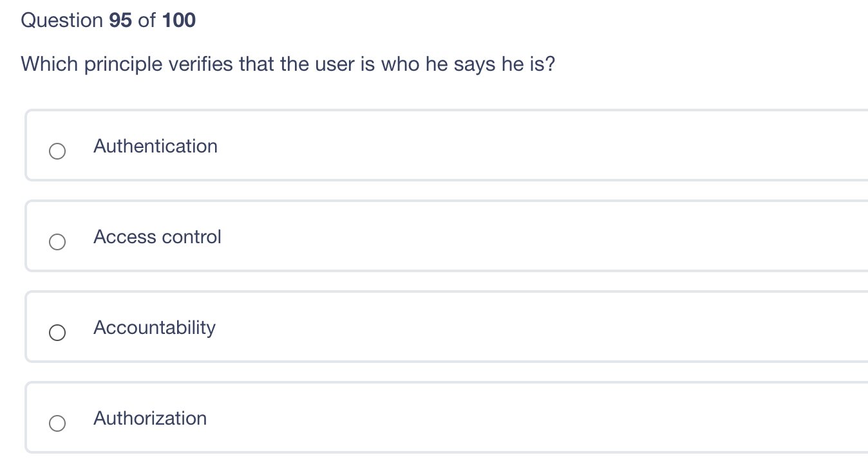Click the Access control option label text
This screenshot has width=868, height=462.
click(x=157, y=237)
